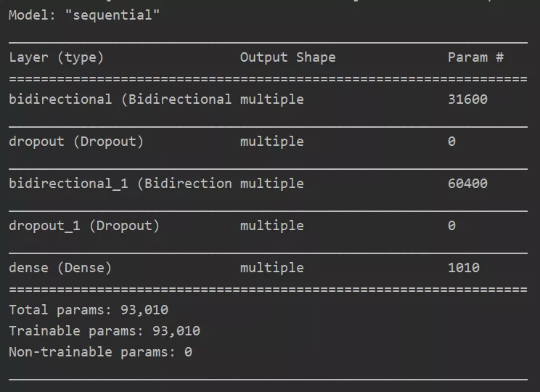Click the multiple output shape for bidirectional_1
The image size is (540, 392).
coord(272,184)
